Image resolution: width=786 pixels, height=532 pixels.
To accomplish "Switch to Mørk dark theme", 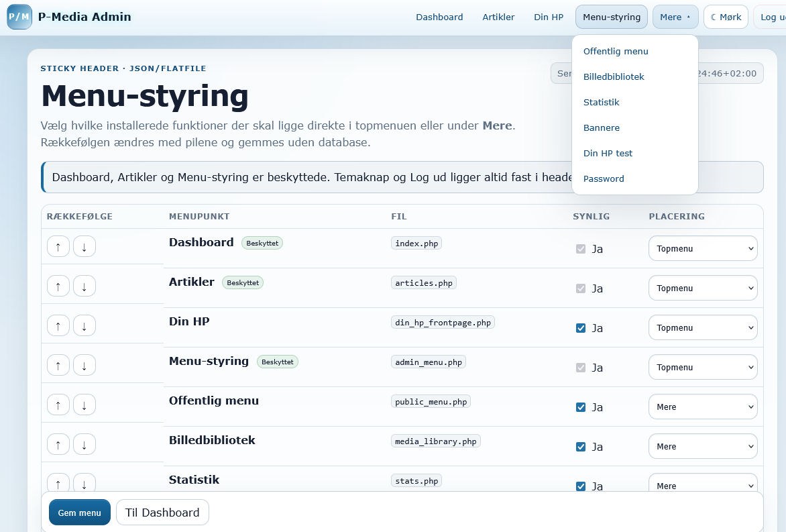I will coord(726,17).
